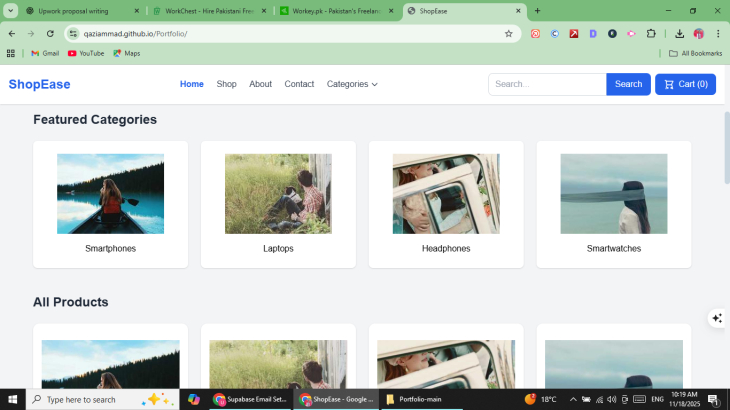Screen dimensions: 730x410
Task: Reload the page
Action: point(50,33)
